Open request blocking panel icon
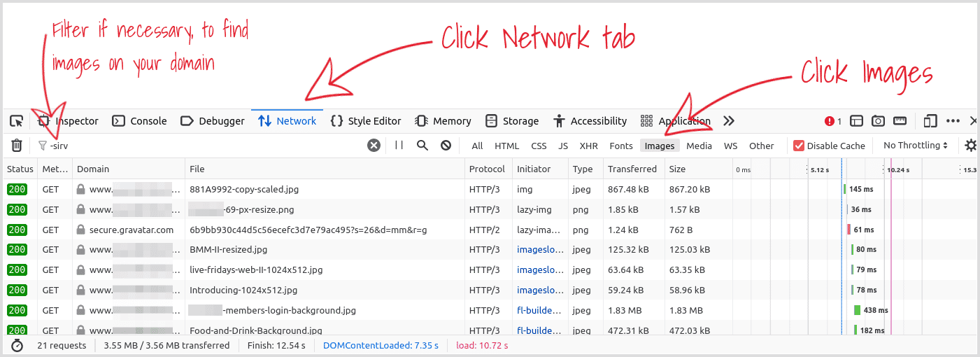Screen dimensions: 980x357 pos(446,146)
